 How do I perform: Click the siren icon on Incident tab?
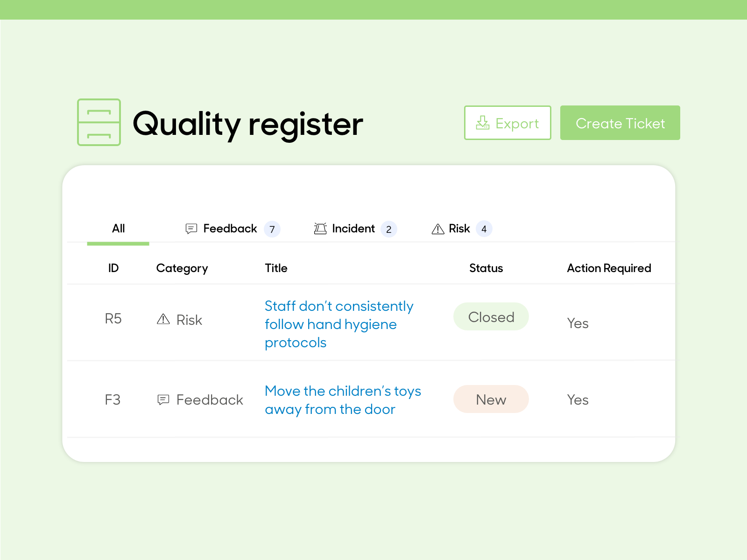pyautogui.click(x=320, y=229)
